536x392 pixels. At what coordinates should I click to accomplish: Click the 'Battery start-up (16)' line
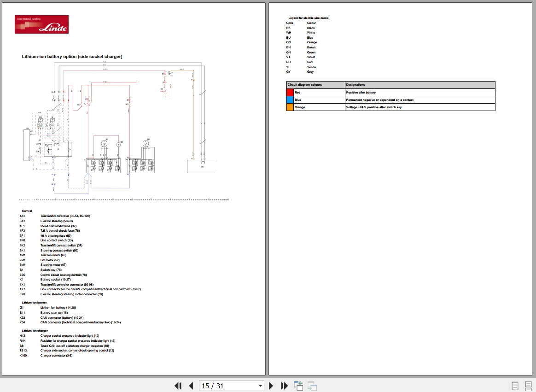tap(54, 313)
